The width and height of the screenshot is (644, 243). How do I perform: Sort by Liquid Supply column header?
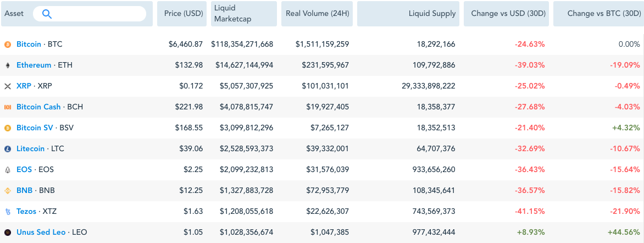point(408,14)
